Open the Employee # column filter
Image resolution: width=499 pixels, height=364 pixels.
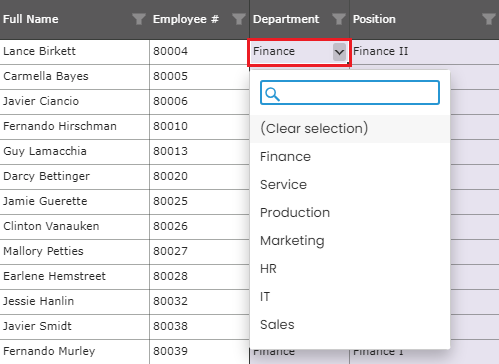click(x=239, y=19)
